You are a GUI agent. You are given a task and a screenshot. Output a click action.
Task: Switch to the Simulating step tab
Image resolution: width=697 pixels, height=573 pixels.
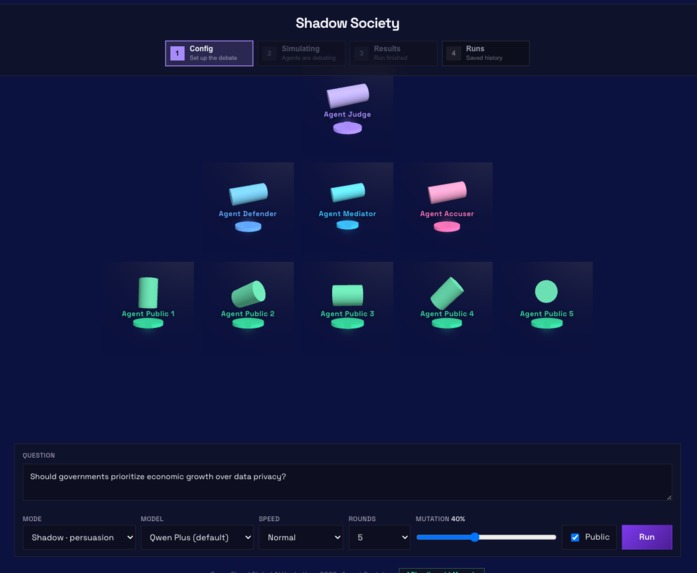point(301,53)
